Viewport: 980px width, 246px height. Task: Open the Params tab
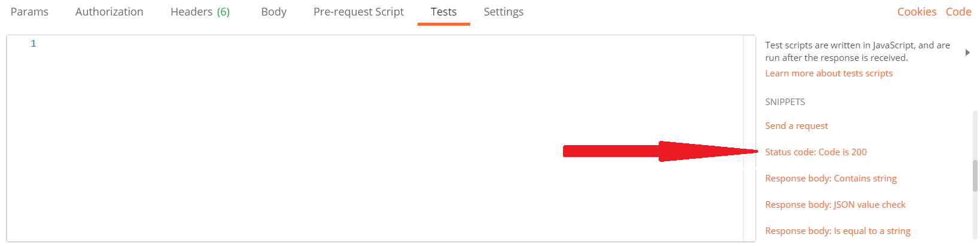29,12
